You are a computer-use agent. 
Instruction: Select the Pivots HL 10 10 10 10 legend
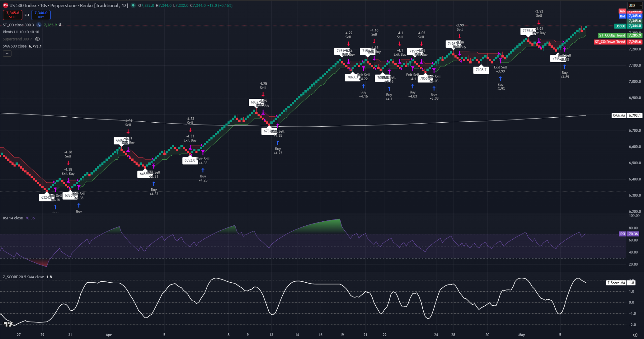[21, 32]
